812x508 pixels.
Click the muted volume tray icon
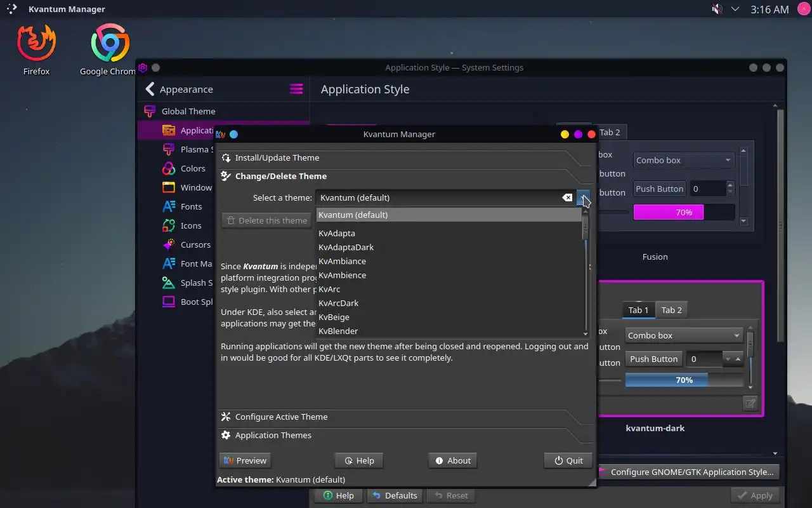(x=717, y=9)
